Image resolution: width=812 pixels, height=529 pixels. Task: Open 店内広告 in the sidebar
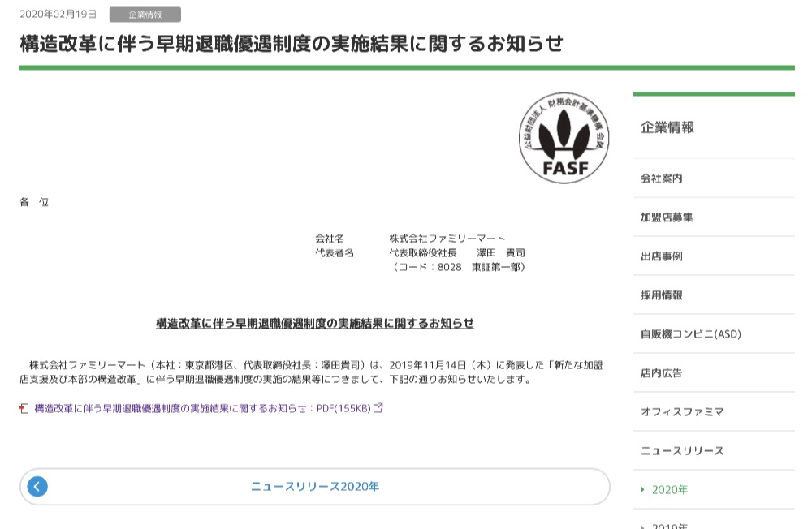point(714,372)
